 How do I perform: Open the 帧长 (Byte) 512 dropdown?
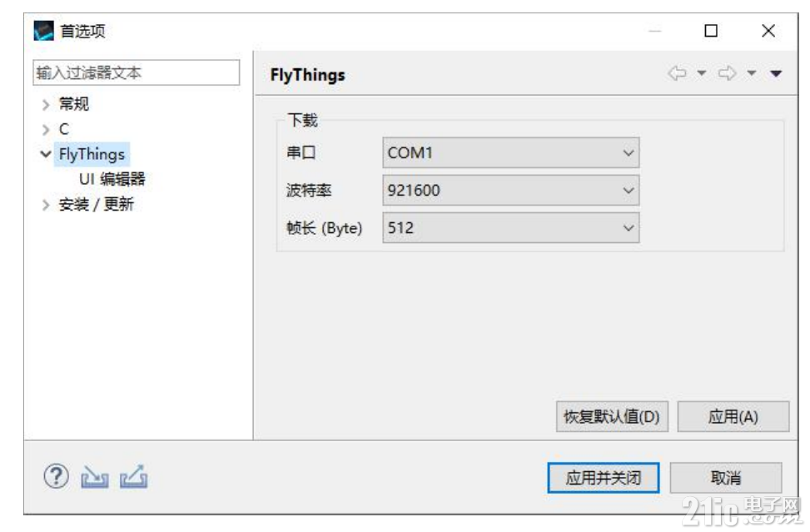pos(511,228)
